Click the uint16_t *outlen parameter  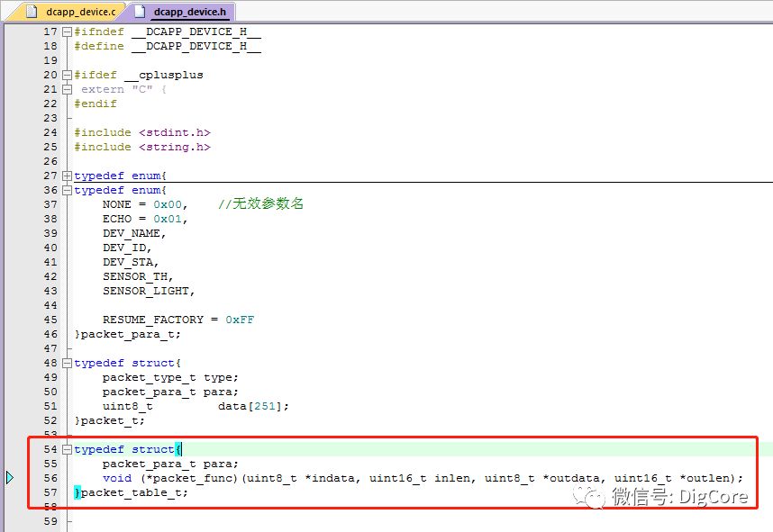point(671,478)
